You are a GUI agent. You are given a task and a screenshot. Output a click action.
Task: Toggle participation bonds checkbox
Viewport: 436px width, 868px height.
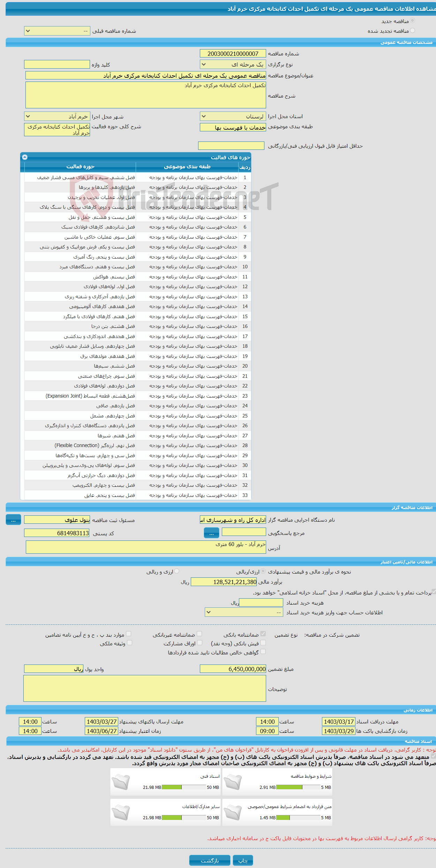200,643
